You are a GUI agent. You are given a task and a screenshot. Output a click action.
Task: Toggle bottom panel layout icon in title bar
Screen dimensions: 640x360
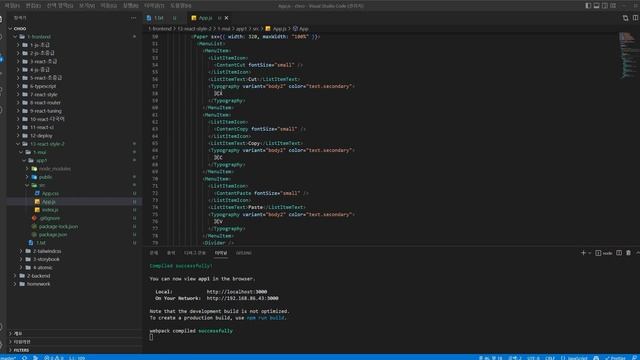click(x=596, y=6)
